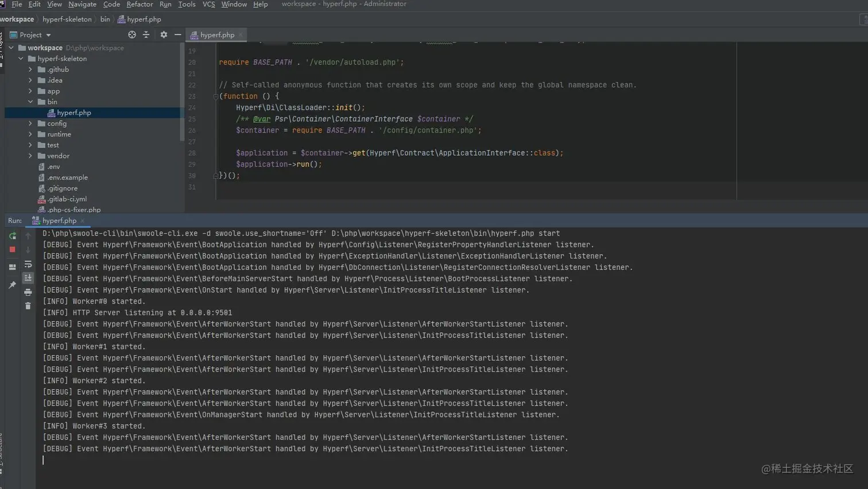Click 'HTTP Server listening at 0.0.0.0:9501' line

(137, 313)
